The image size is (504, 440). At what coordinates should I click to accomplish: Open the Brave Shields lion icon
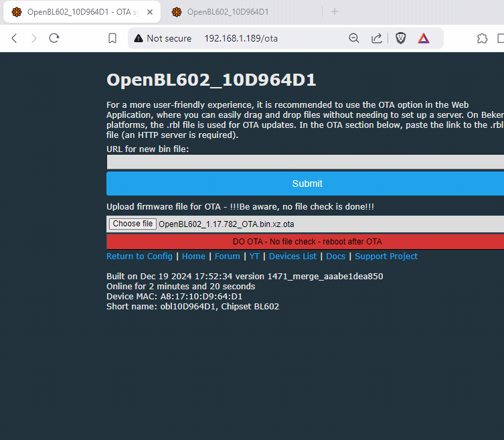pos(400,38)
